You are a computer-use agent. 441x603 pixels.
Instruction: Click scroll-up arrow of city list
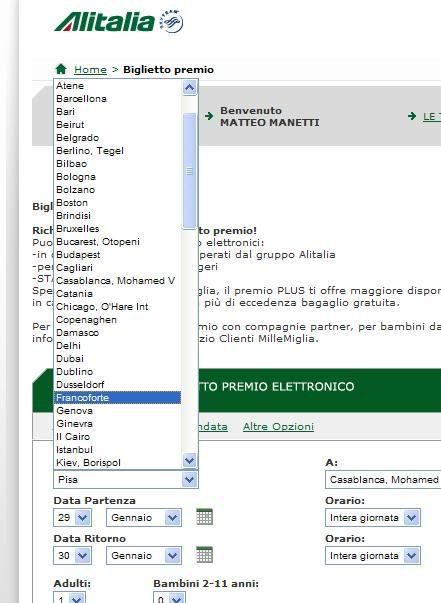[189, 88]
